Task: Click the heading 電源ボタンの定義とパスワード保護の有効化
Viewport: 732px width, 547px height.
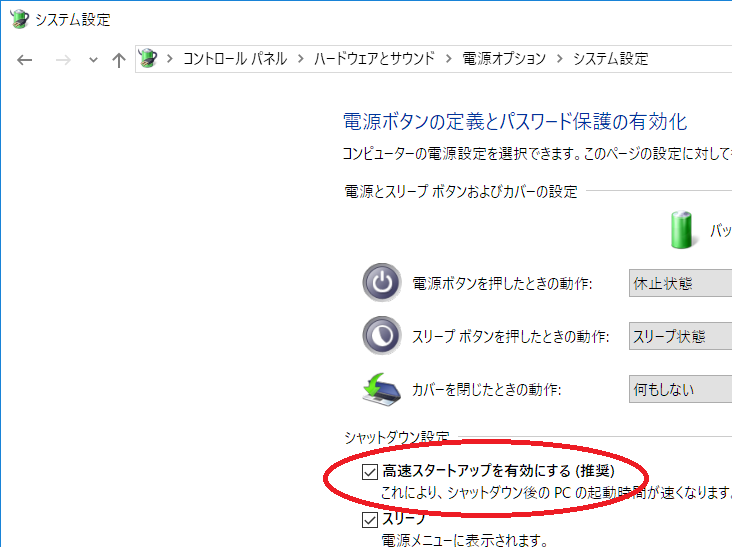Action: (x=515, y=121)
